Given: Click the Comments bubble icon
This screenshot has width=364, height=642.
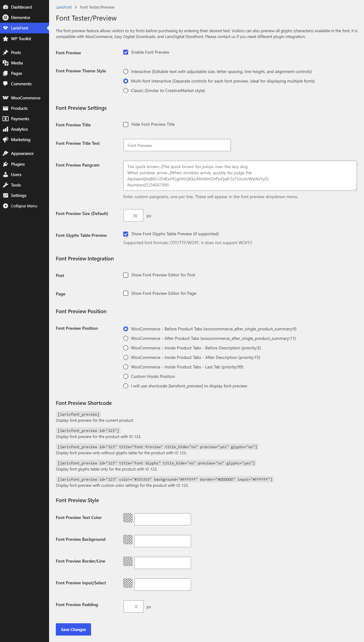Looking at the screenshot, I should pyautogui.click(x=6, y=84).
